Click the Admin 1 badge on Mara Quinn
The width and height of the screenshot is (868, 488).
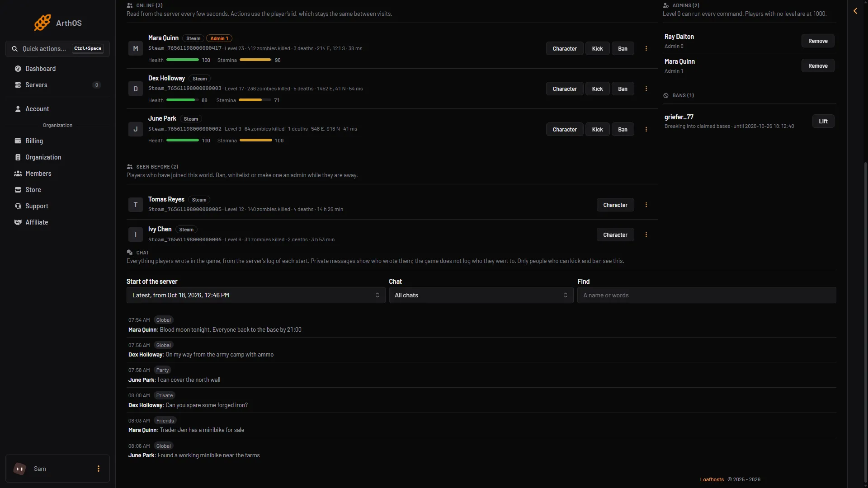click(219, 38)
